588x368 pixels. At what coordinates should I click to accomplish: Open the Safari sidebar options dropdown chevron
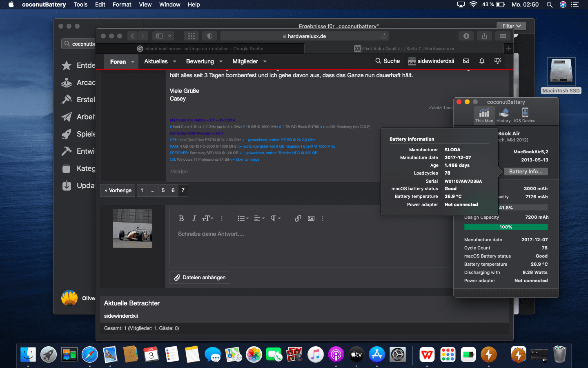[170, 36]
